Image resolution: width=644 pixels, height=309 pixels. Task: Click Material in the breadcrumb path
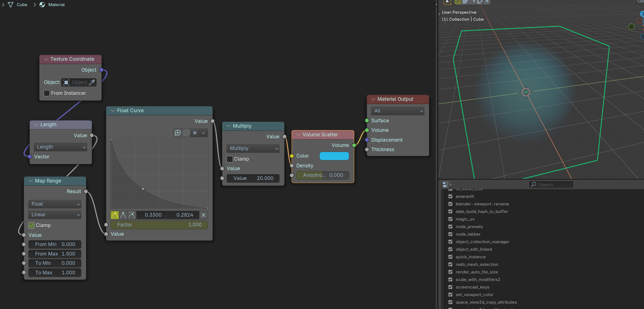click(x=56, y=5)
